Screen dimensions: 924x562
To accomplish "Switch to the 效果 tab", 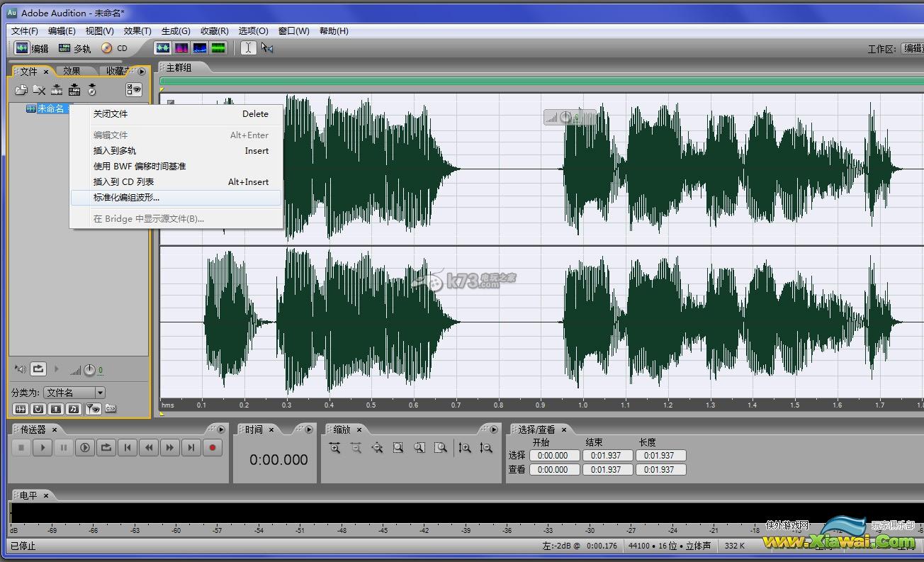I will (x=72, y=71).
